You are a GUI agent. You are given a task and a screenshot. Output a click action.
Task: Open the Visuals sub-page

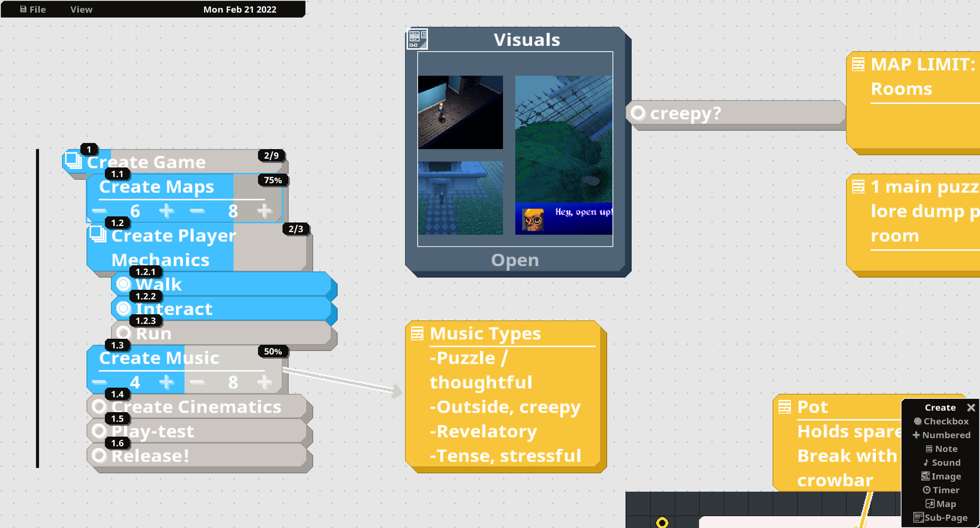tap(514, 260)
